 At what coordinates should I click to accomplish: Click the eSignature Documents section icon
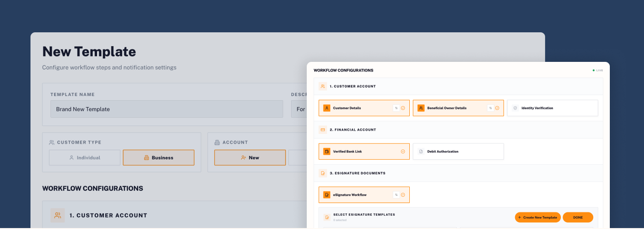pyautogui.click(x=322, y=173)
